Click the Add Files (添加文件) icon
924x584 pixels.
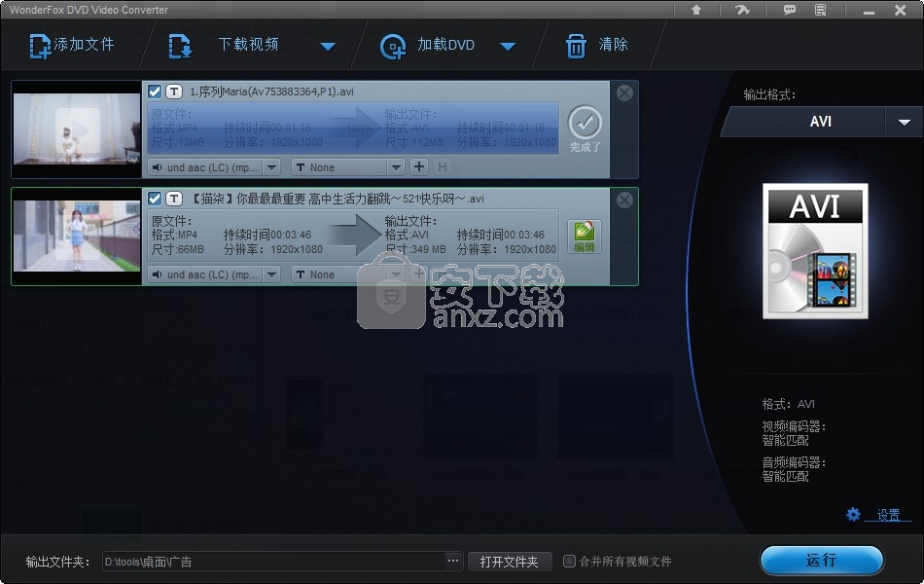pyautogui.click(x=40, y=46)
